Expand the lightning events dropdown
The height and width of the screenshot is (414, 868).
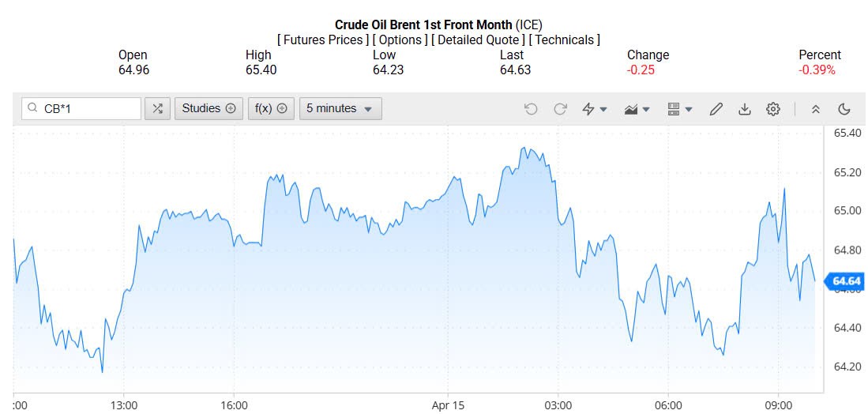(594, 109)
